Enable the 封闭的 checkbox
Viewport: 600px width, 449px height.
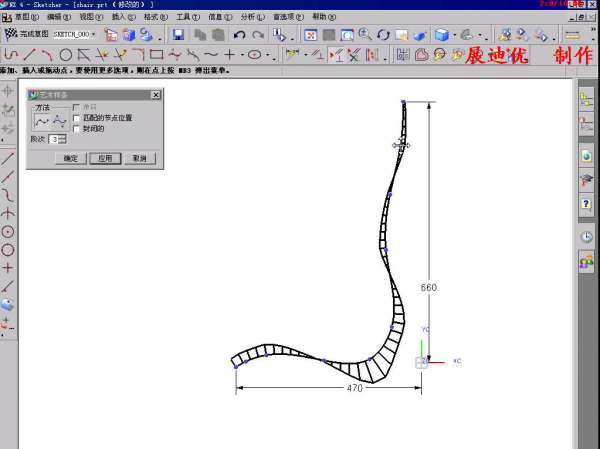(77, 128)
